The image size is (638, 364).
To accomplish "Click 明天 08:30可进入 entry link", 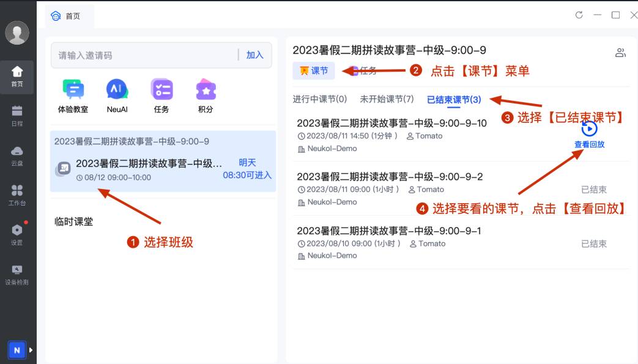I will (247, 169).
